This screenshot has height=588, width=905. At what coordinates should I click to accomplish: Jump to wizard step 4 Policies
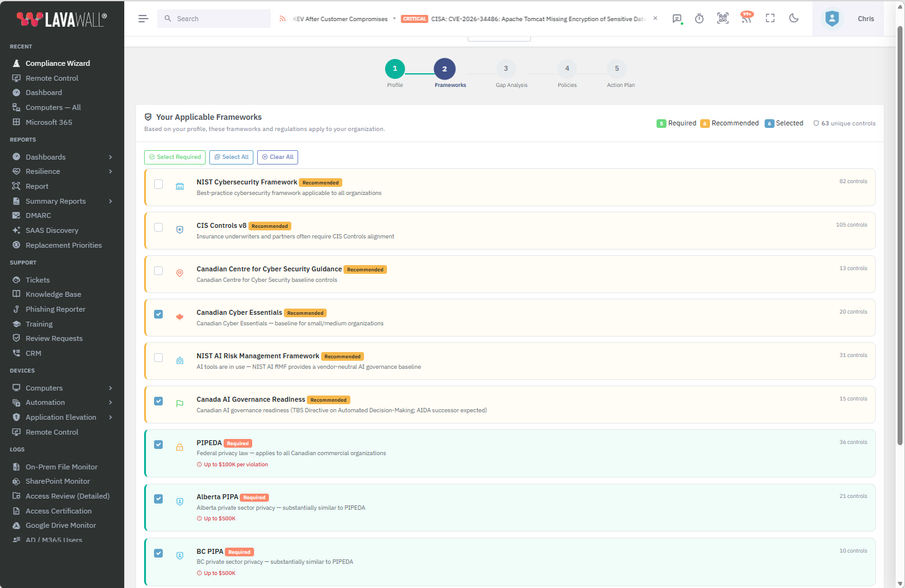[567, 68]
